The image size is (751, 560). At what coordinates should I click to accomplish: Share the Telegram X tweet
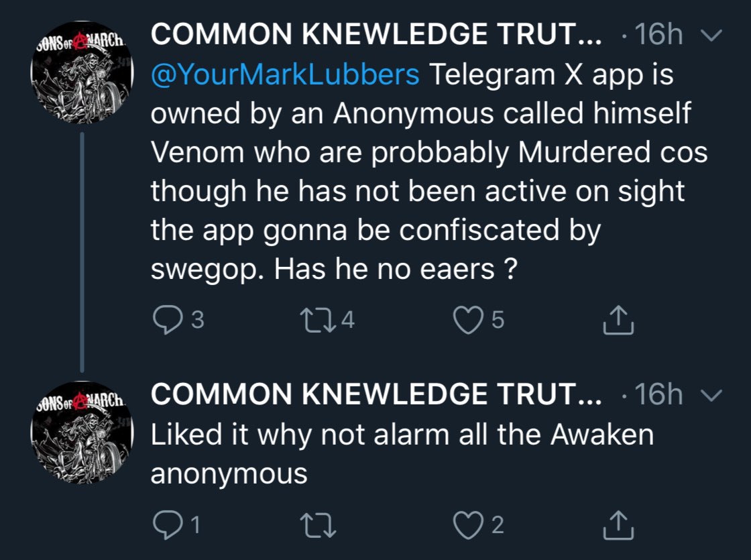point(618,322)
